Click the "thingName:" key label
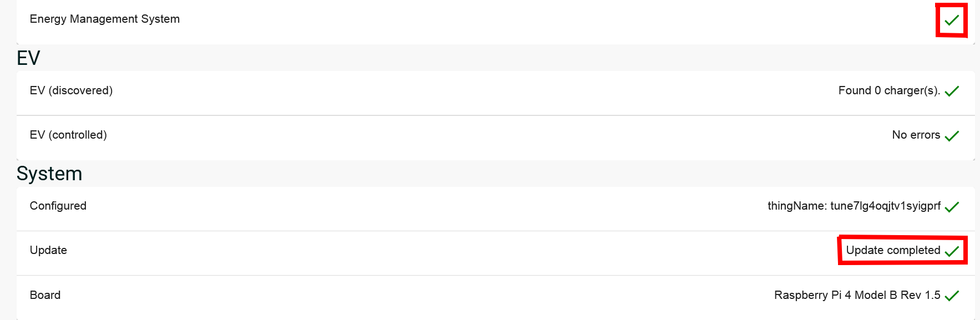This screenshot has height=320, width=980. (x=797, y=206)
